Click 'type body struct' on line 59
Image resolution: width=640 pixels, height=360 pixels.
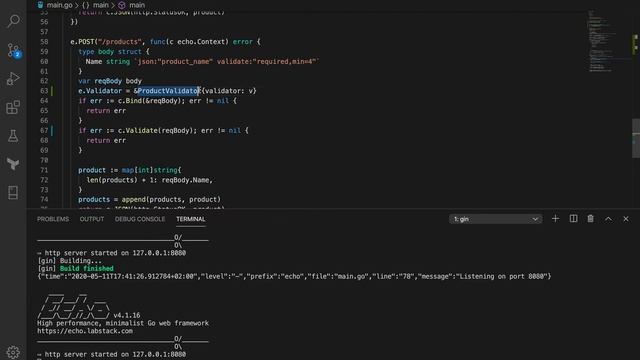click(x=114, y=52)
